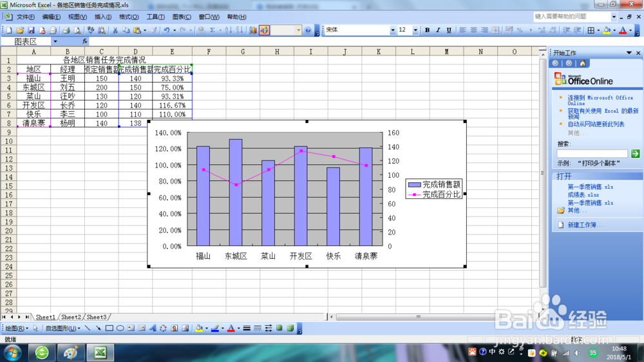Click 连接到 Microsoft Office Online link

[600, 100]
